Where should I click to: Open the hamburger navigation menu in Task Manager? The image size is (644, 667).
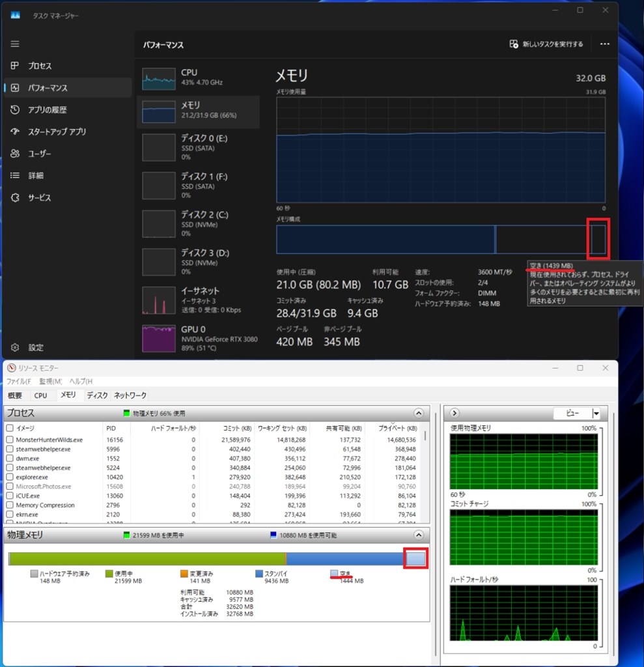tap(15, 44)
